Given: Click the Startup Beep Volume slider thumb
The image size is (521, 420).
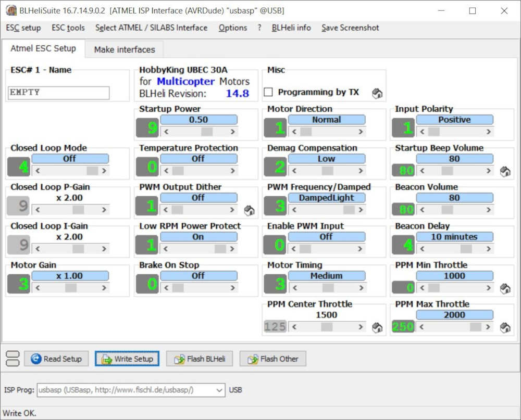Looking at the screenshot, I should (x=447, y=171).
